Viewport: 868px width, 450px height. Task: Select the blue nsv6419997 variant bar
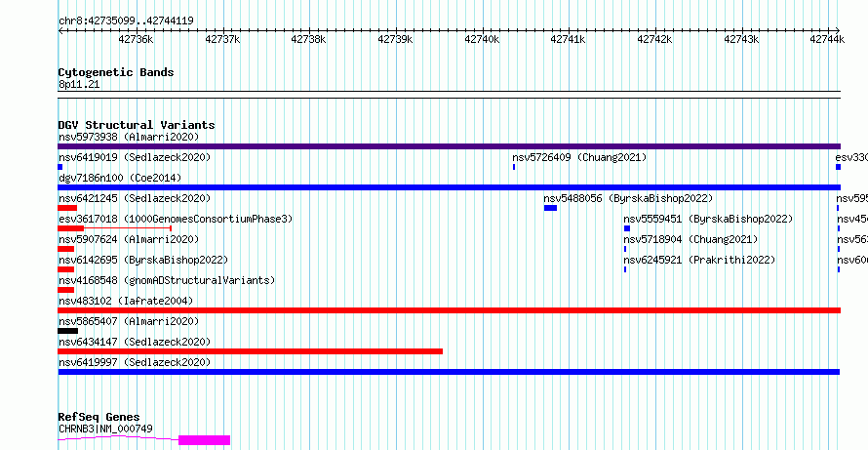[x=449, y=372]
